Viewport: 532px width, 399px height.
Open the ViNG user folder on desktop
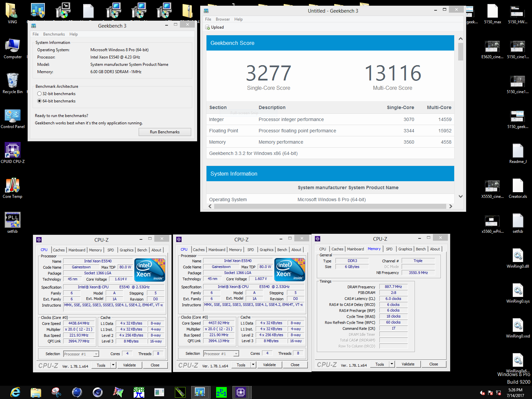pos(12,13)
